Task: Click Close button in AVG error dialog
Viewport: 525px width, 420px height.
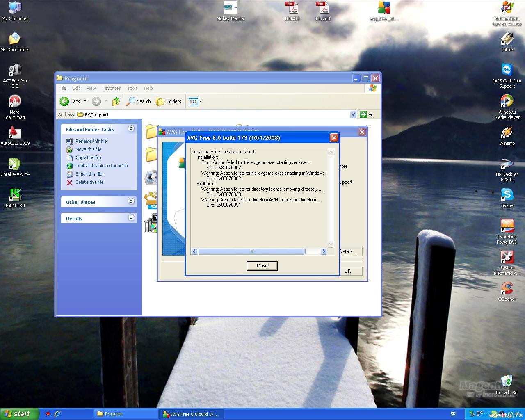Action: click(262, 266)
